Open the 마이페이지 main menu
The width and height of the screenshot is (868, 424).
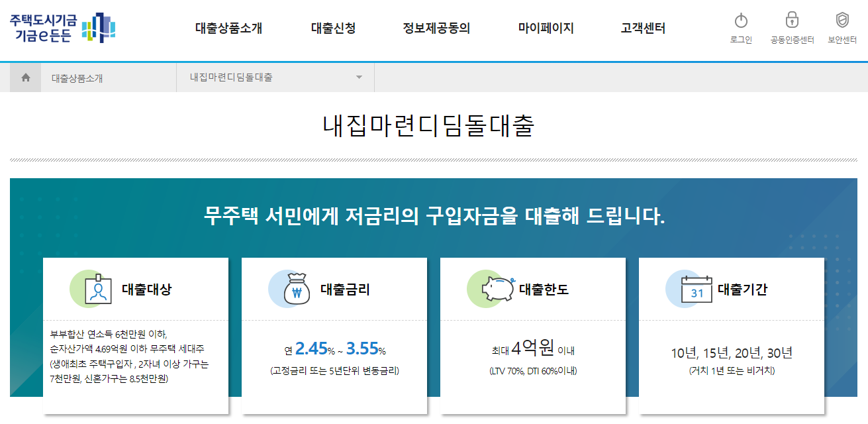pos(546,28)
